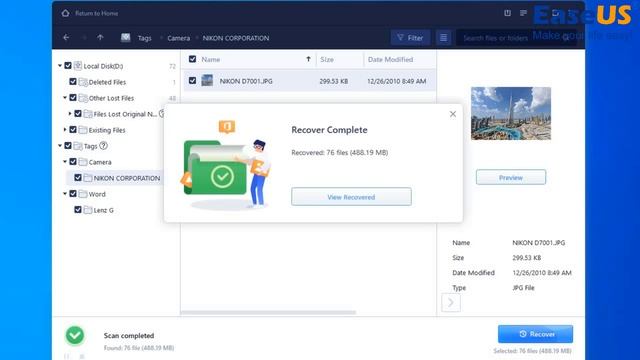This screenshot has height=360, width=640.
Task: Toggle the Camera checkbox
Action: click(73, 162)
